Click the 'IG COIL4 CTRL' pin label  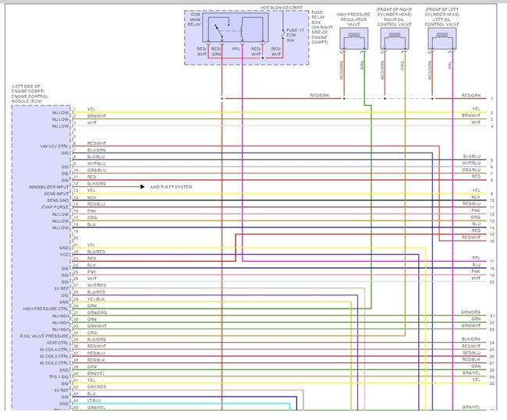(x=54, y=350)
